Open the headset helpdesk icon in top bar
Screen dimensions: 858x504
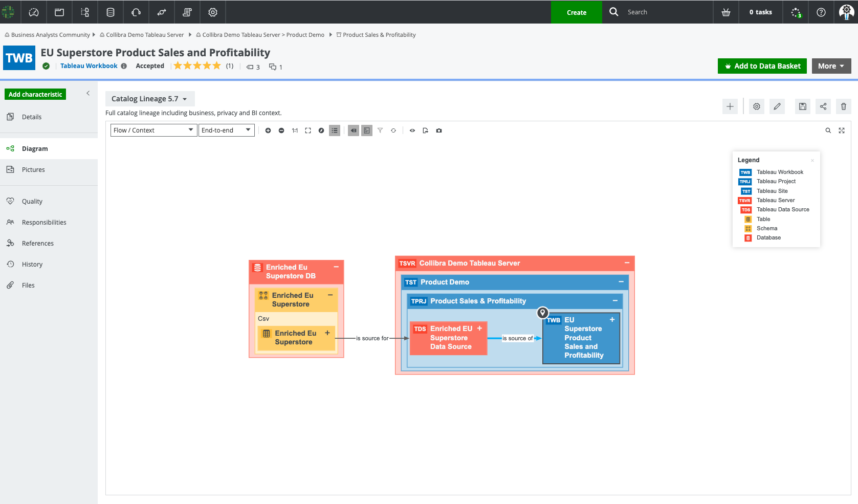136,12
